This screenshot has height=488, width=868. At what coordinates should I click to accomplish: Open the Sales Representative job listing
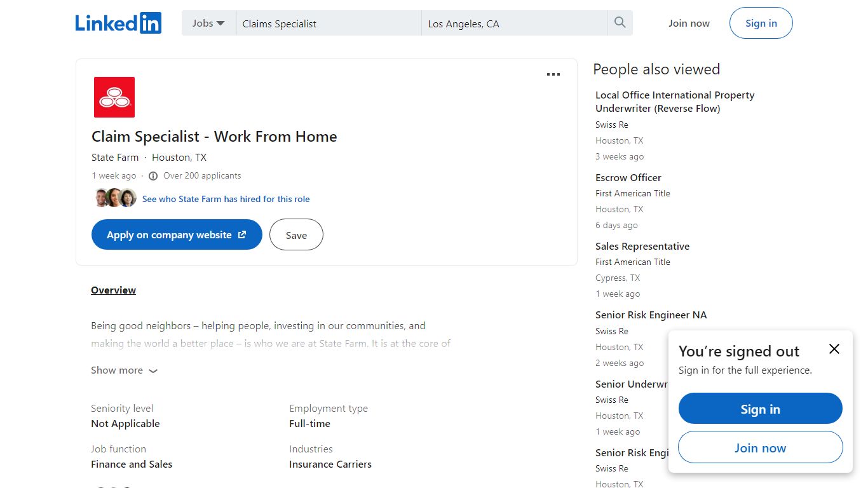point(642,247)
